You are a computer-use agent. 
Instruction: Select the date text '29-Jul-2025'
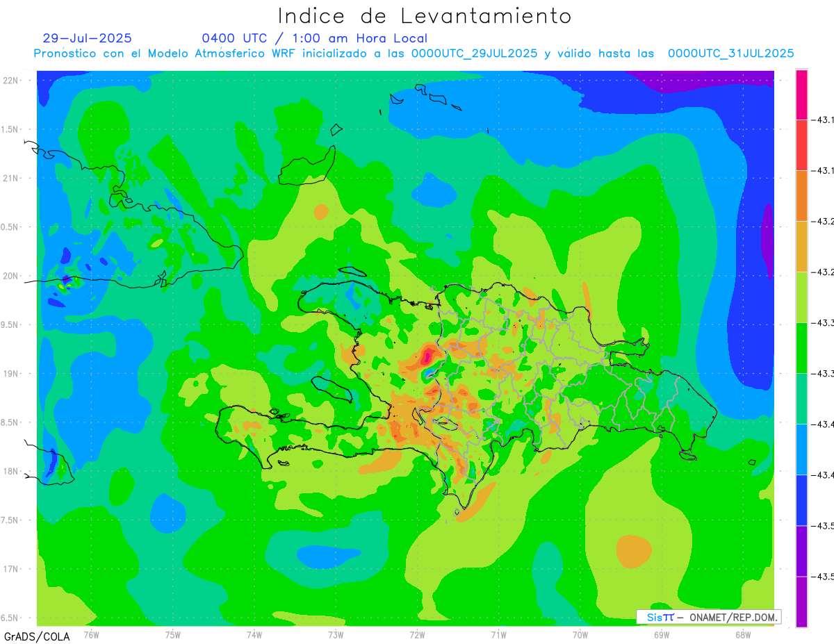pos(87,38)
